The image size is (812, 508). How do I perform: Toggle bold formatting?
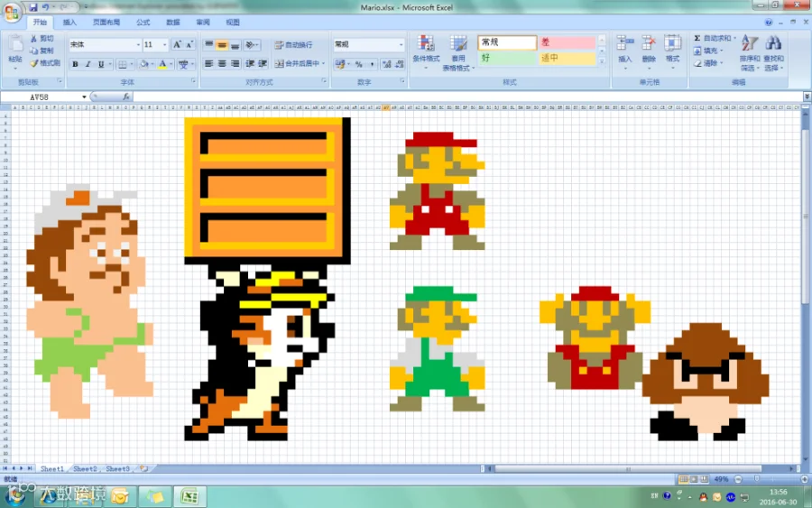pyautogui.click(x=75, y=64)
